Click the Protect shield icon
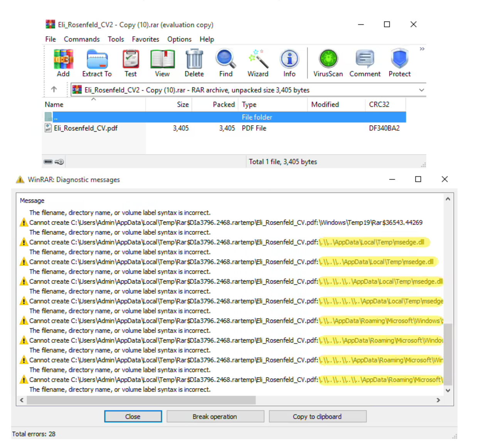 pos(399,63)
